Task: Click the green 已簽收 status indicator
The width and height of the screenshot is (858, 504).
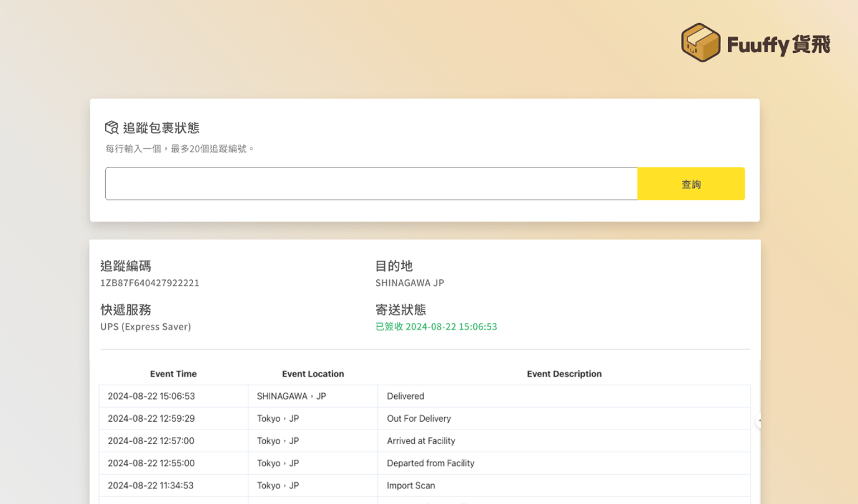Action: [x=436, y=326]
